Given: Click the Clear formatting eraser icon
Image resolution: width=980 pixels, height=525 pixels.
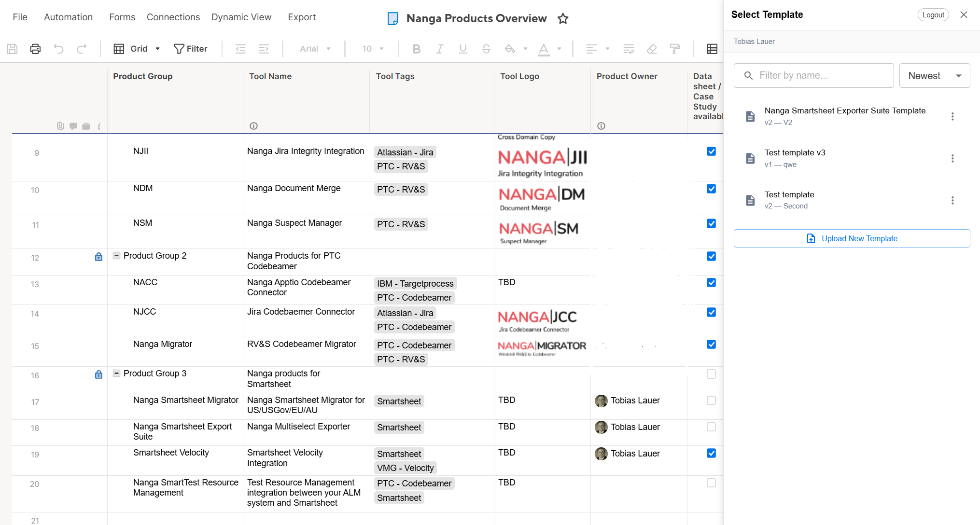Looking at the screenshot, I should pos(652,49).
